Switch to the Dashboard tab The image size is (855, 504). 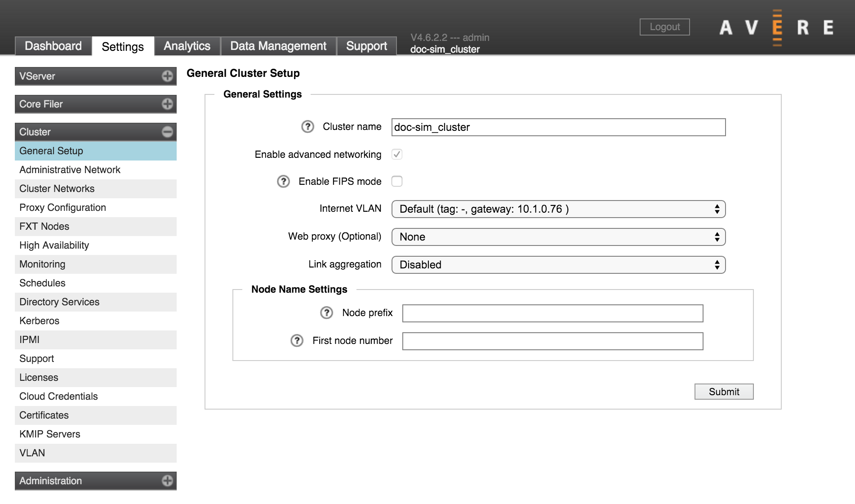[53, 46]
